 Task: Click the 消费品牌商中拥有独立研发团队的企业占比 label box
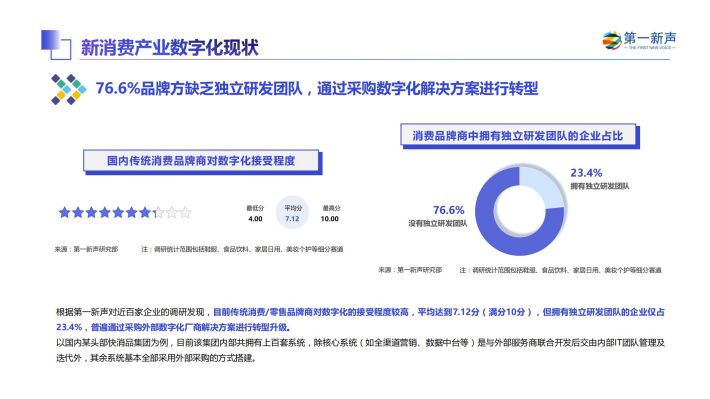(518, 135)
